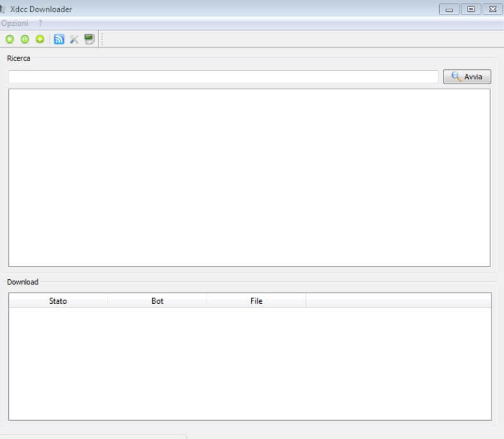Click inside the empty Download table area
Image resolution: width=504 pixels, height=439 pixels.
(250, 364)
